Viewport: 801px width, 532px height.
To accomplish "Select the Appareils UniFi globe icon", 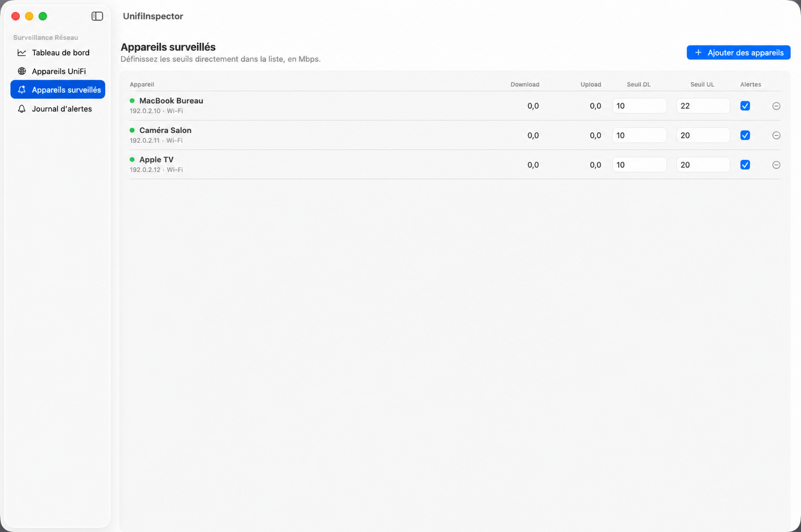I will point(22,71).
